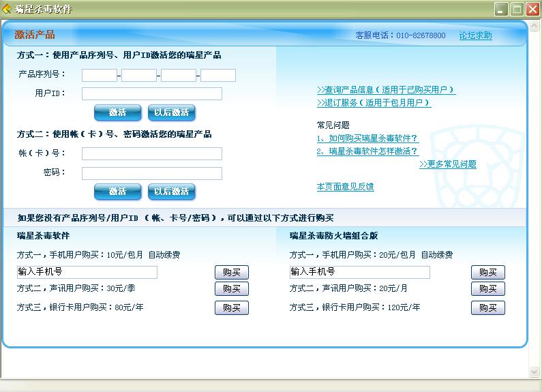
Task: Open FAQ 瑞星杀毒软件怎样激活？
Action: (367, 151)
